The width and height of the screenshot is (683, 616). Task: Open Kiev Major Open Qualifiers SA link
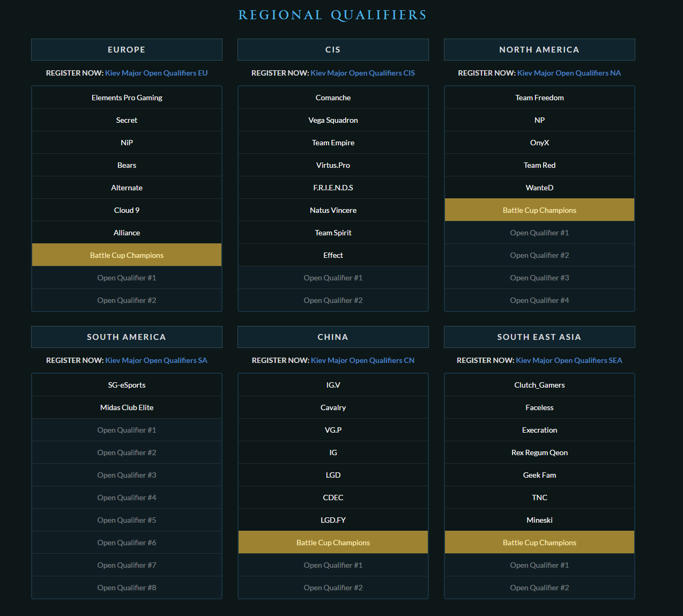click(x=156, y=360)
